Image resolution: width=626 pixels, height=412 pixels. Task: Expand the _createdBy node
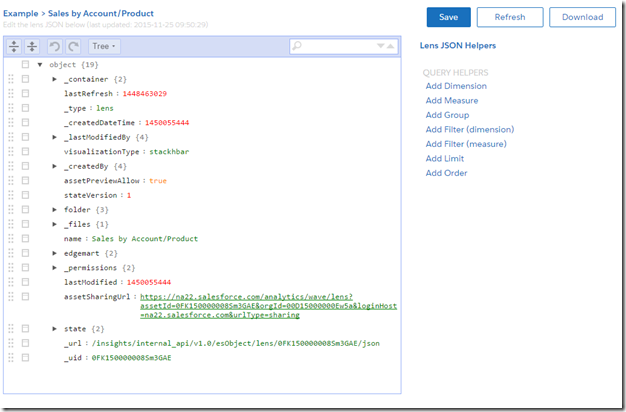coord(54,166)
